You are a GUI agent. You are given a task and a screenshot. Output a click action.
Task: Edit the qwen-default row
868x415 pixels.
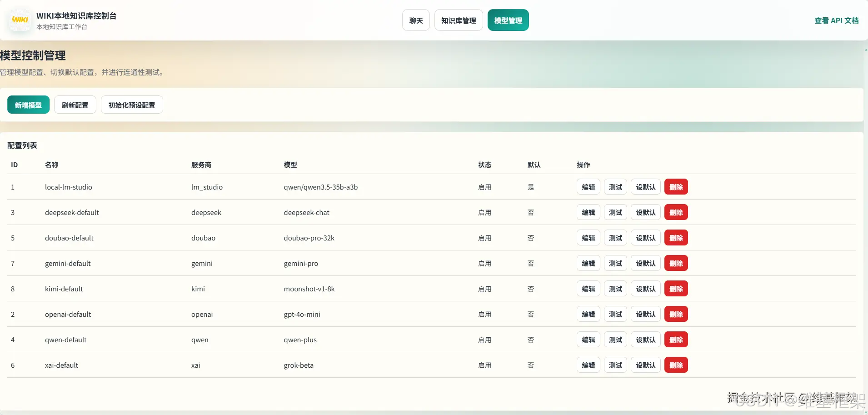point(589,340)
